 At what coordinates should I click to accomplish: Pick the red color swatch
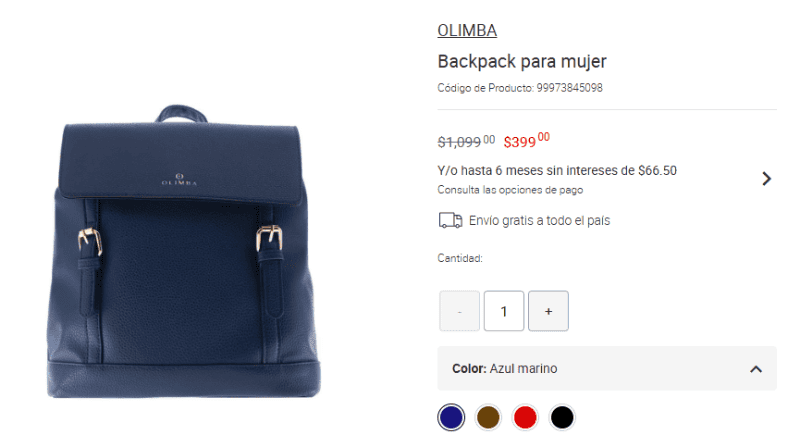coord(525,417)
